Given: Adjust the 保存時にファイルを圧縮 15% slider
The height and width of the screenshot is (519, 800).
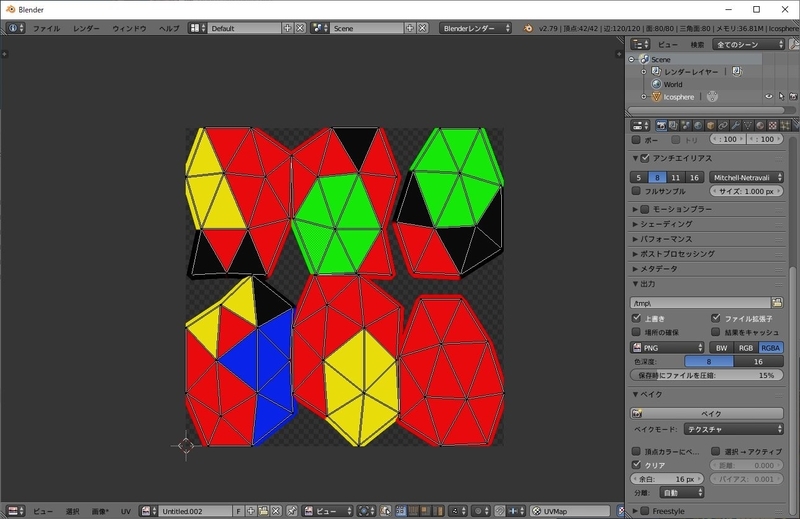Looking at the screenshot, I should (x=707, y=375).
